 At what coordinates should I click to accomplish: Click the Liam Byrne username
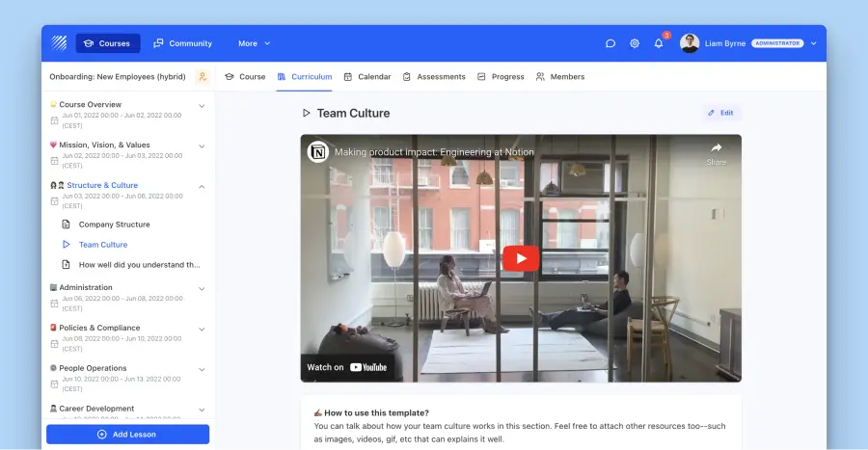[x=725, y=43]
